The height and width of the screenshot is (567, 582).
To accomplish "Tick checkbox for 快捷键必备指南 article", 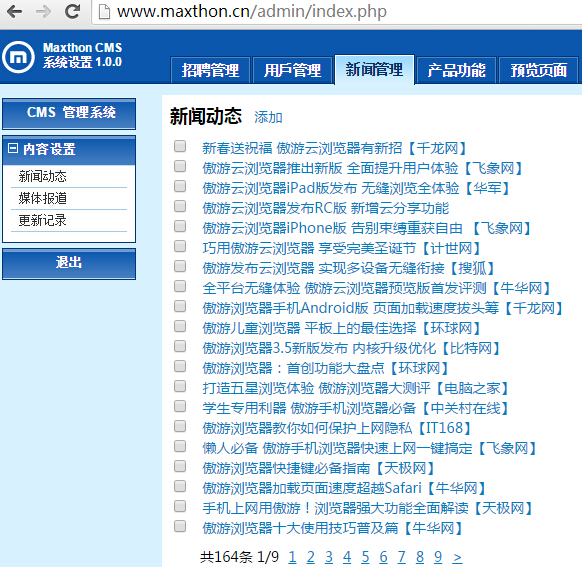I will tap(180, 466).
